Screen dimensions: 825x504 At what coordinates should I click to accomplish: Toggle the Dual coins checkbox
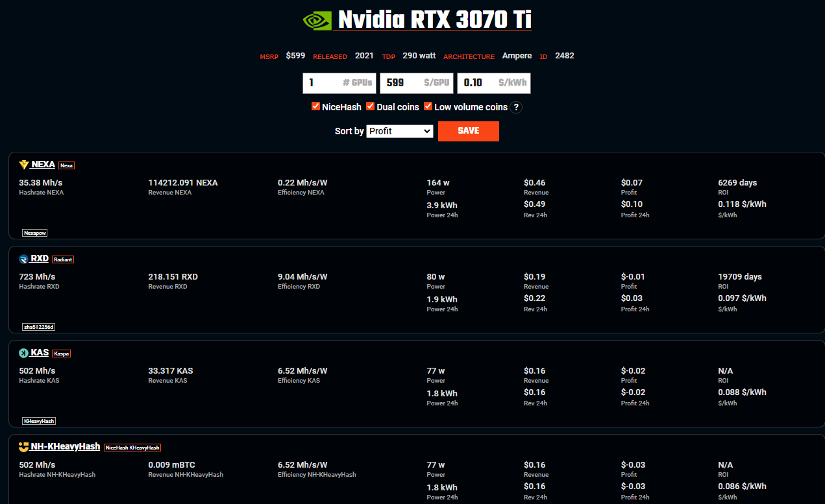click(x=371, y=106)
